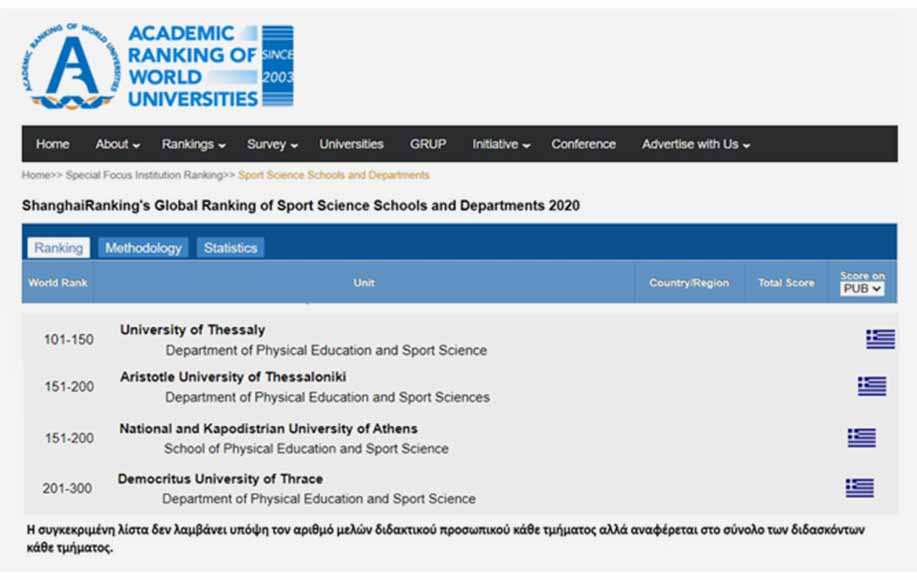Follow the Home breadcrumb link

(36, 175)
